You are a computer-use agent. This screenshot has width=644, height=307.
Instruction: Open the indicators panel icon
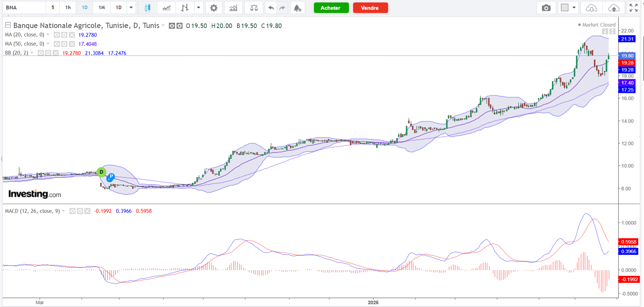point(233,8)
